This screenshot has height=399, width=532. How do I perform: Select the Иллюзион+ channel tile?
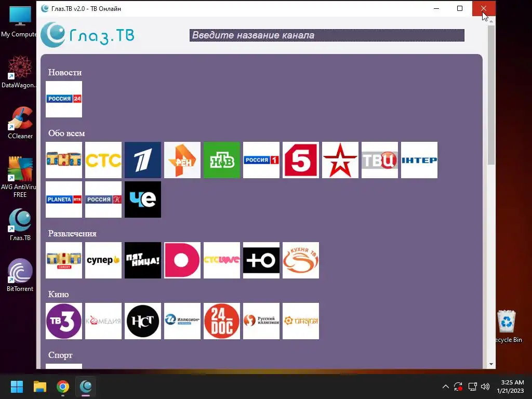[x=182, y=321]
